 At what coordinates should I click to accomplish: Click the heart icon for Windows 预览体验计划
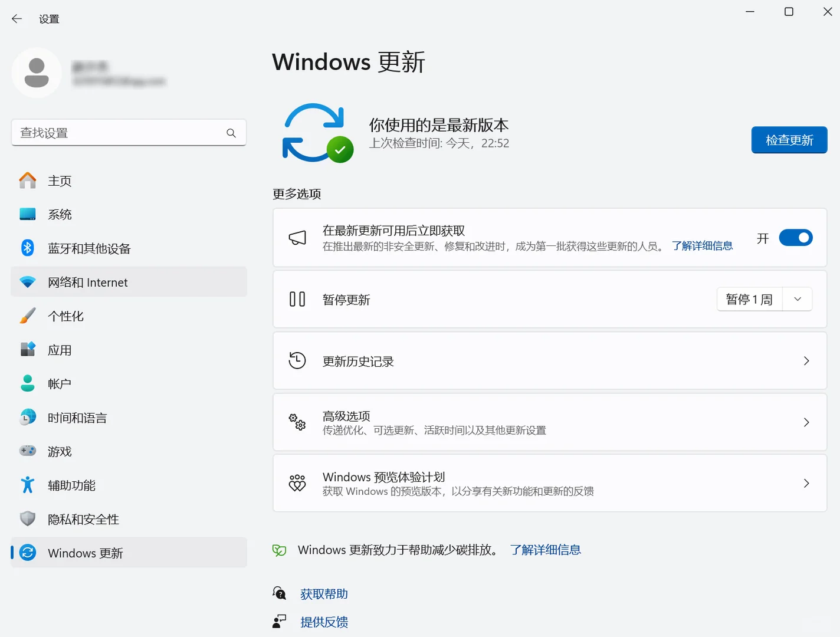(x=297, y=483)
